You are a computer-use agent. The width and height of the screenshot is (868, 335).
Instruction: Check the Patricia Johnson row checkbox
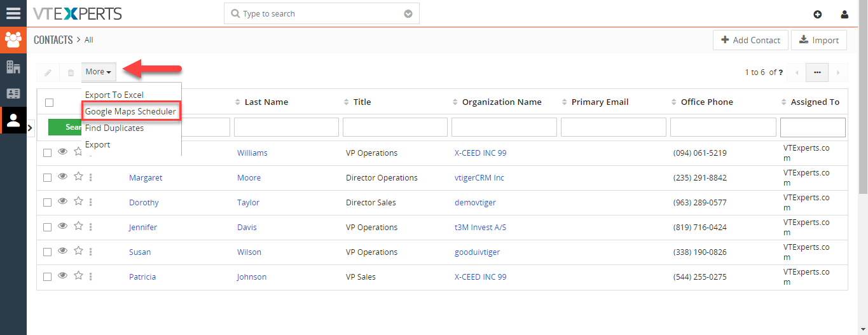coord(47,277)
